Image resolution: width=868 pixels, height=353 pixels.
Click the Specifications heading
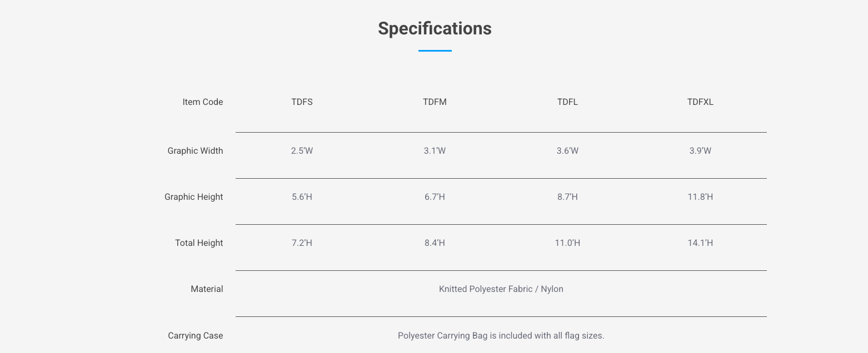[435, 28]
